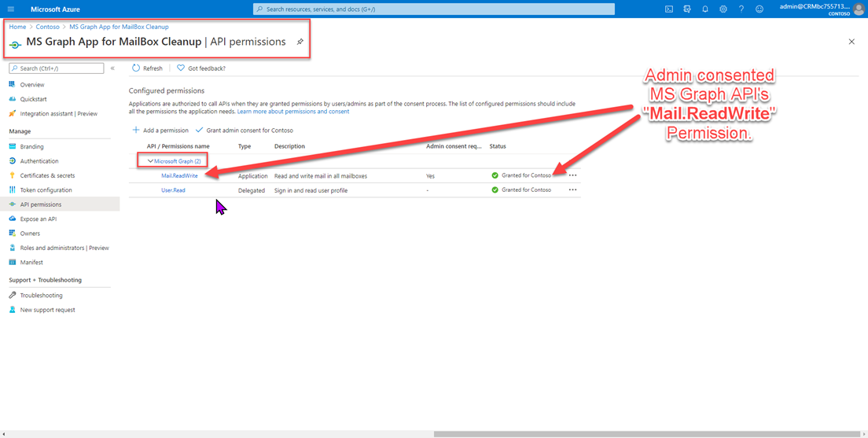868x438 pixels.
Task: Open Azure portal hamburger menu
Action: pyautogui.click(x=11, y=9)
